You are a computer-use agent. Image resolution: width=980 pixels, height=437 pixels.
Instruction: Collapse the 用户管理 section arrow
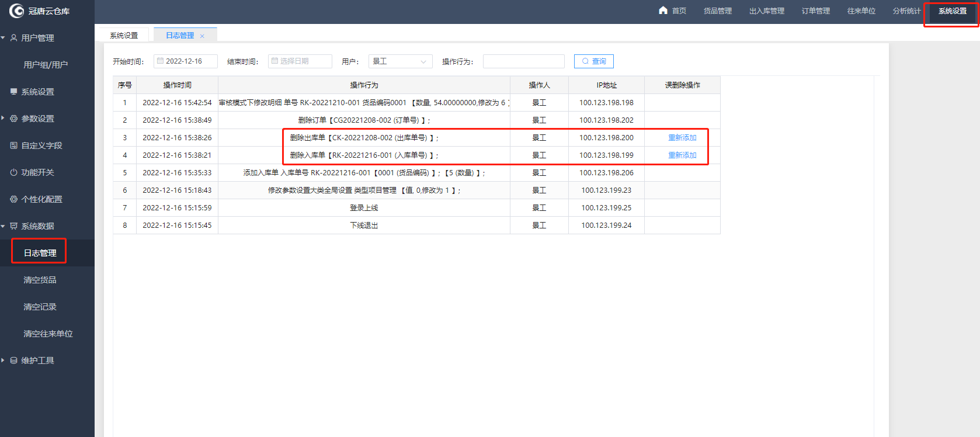coord(3,37)
